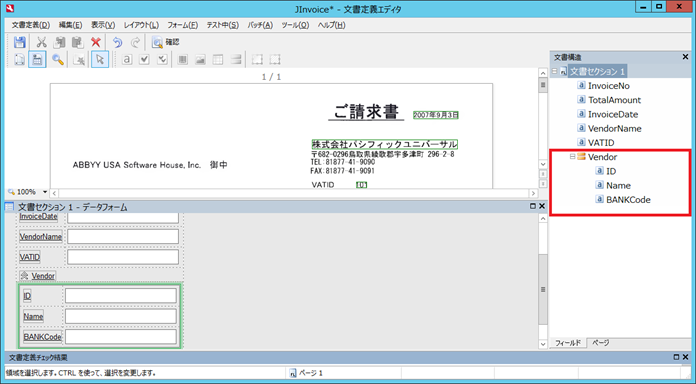696x384 pixels.
Task: Select InvoiceDate in the structure tree
Action: click(613, 114)
